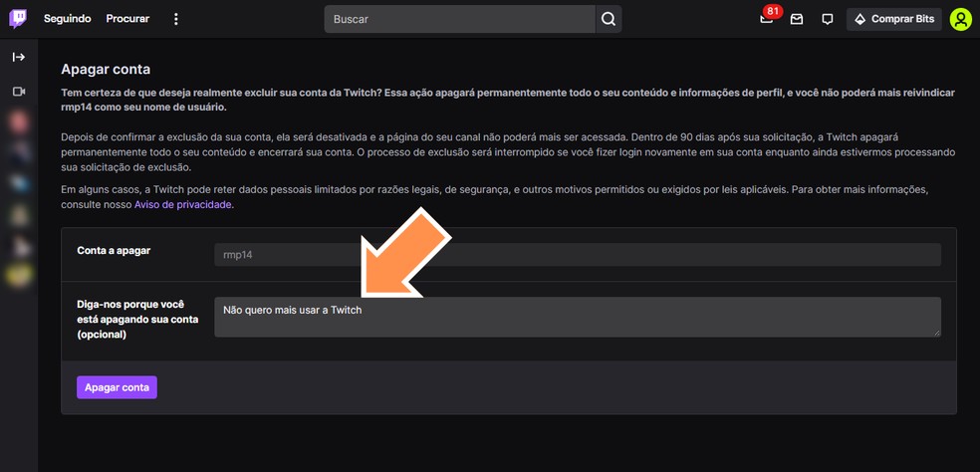The height and width of the screenshot is (472, 980).
Task: Click Comprar Bits button
Action: (893, 19)
